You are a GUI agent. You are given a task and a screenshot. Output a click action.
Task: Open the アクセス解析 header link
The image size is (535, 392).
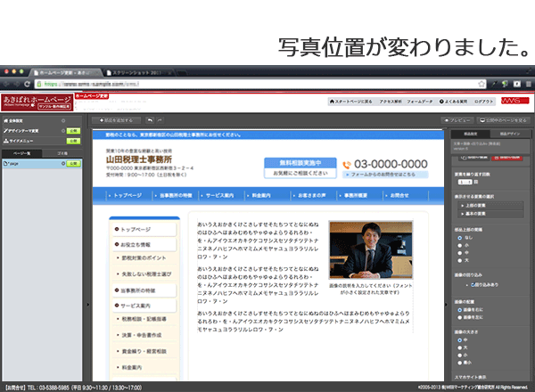[390, 102]
